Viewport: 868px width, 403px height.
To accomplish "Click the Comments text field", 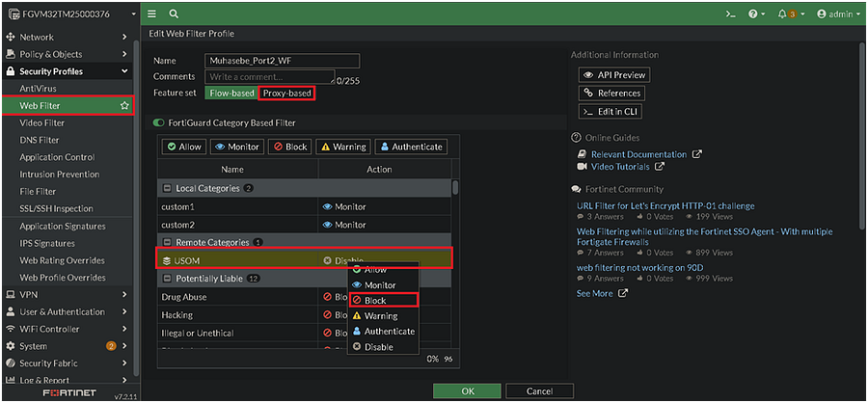I will point(270,77).
